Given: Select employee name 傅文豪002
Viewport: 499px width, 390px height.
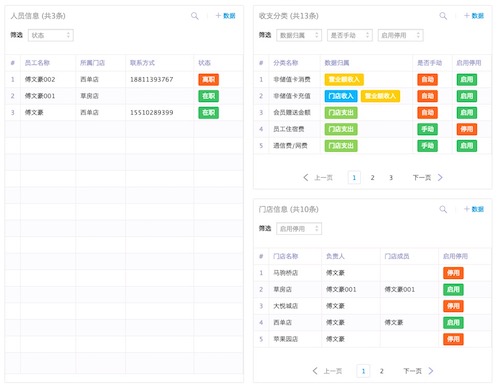Looking at the screenshot, I should pos(40,79).
